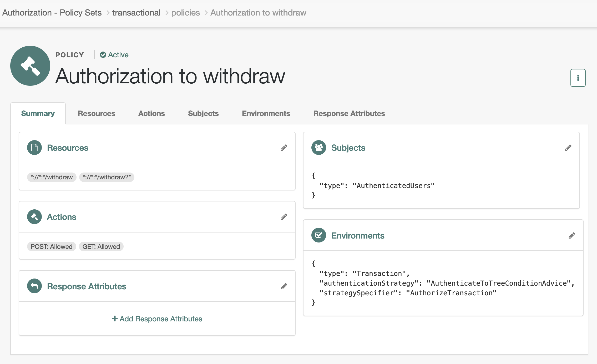The width and height of the screenshot is (597, 364).
Task: Edit Subjects with the pencil icon
Action: click(x=568, y=148)
